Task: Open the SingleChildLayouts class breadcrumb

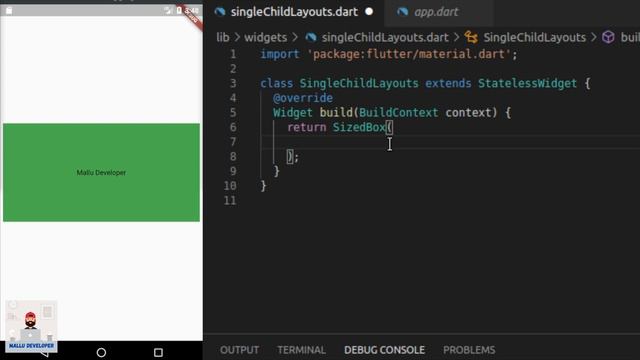Action: point(534,38)
